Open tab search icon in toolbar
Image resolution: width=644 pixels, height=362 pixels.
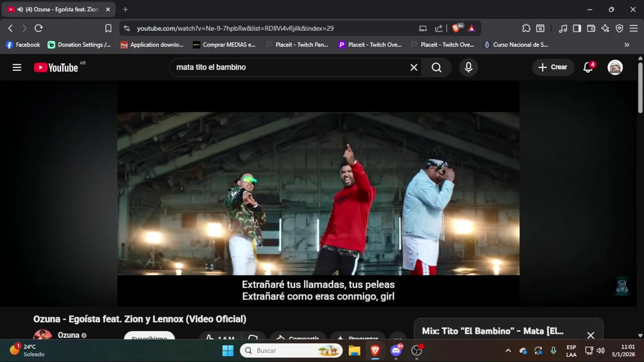540,28
